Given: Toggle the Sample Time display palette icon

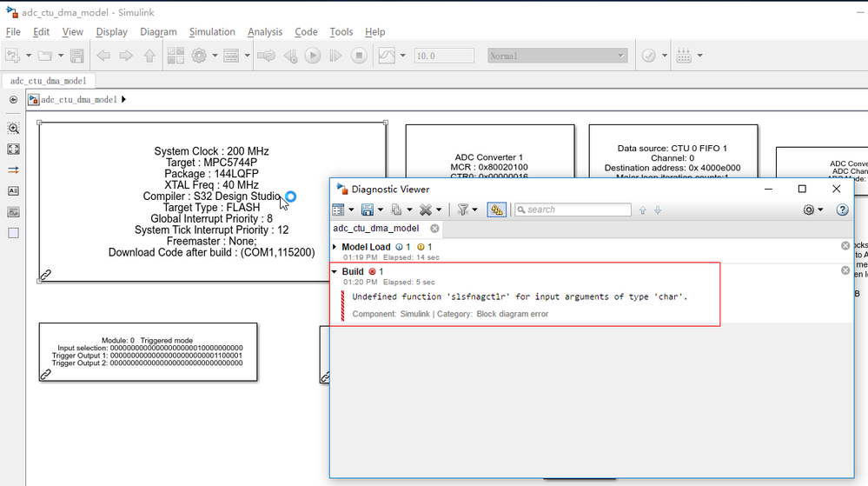Looking at the screenshot, I should (13, 170).
